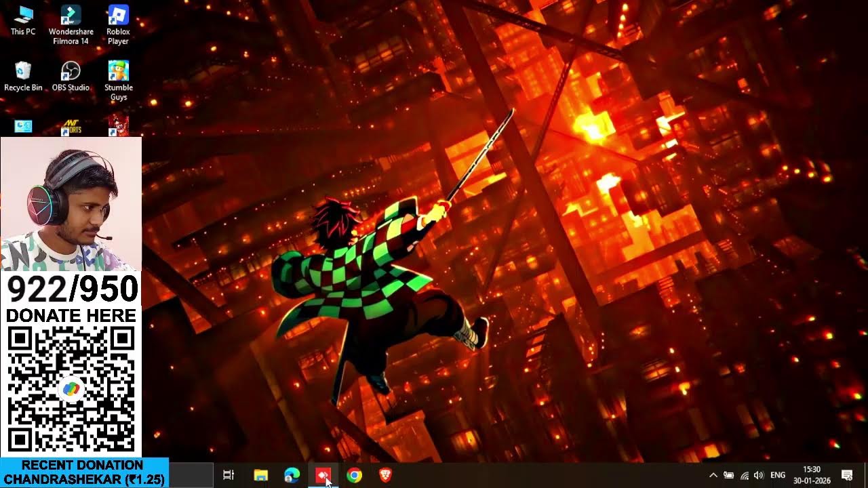Open the Wi-Fi network flyout
The image size is (868, 488).
pyautogui.click(x=744, y=475)
